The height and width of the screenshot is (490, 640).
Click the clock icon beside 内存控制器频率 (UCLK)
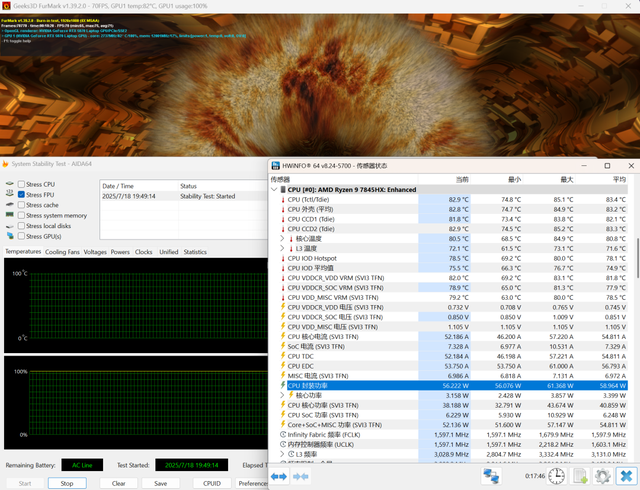[x=282, y=444]
